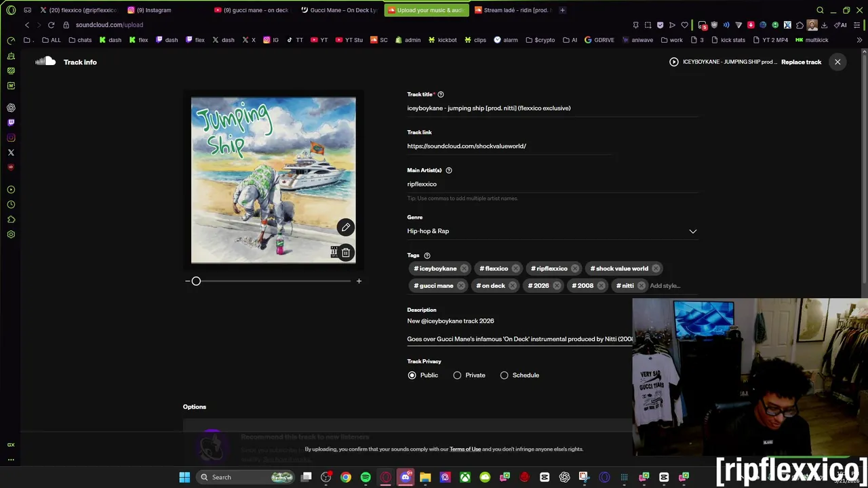Open the AI bookmark folder

point(570,40)
